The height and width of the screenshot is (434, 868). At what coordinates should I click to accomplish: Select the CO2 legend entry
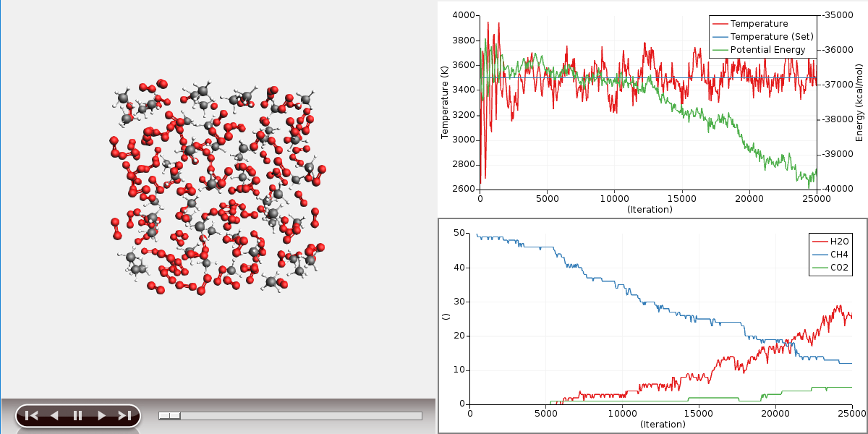click(x=839, y=268)
